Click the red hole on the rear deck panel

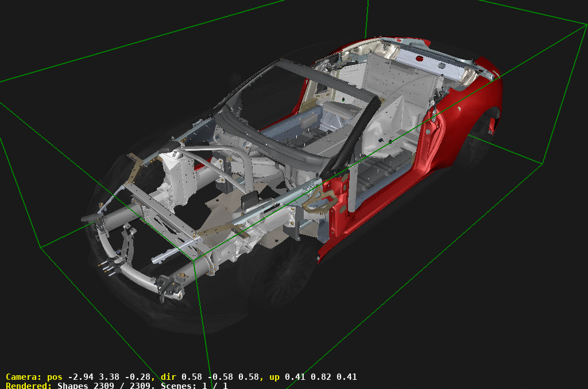[x=419, y=59]
